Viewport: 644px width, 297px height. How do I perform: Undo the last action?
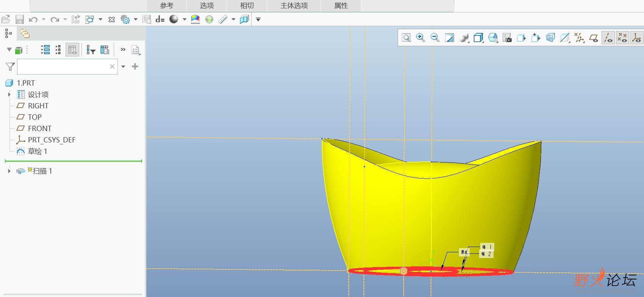pos(33,19)
